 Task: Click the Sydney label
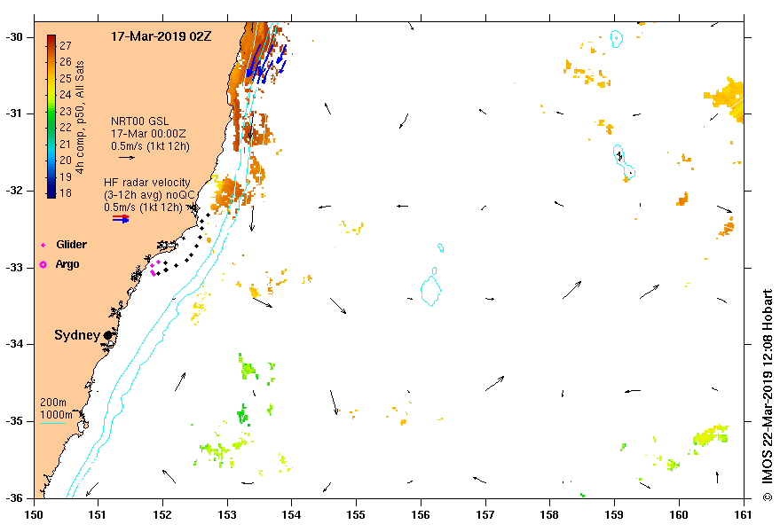click(77, 335)
